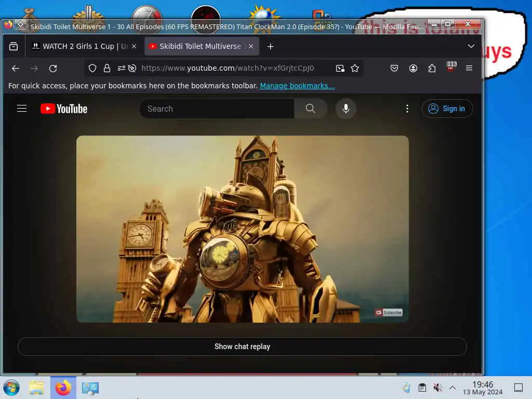This screenshot has width=532, height=399.
Task: Open file manager from taskbar
Action: [x=36, y=388]
